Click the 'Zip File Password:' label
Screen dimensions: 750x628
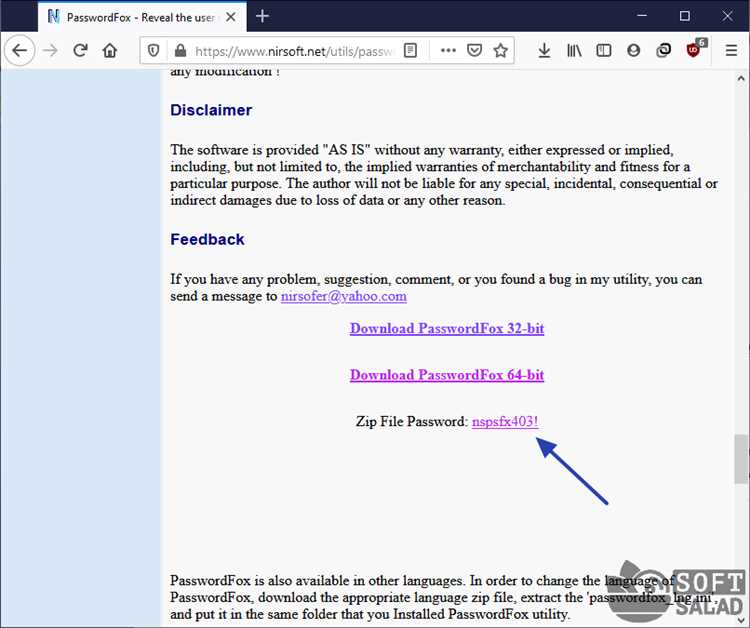click(x=412, y=421)
